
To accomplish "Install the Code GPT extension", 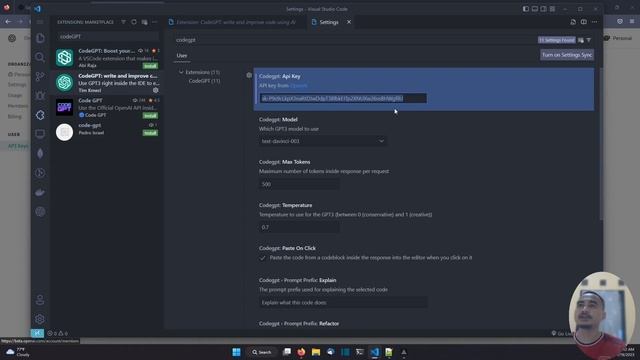I will click(x=150, y=116).
